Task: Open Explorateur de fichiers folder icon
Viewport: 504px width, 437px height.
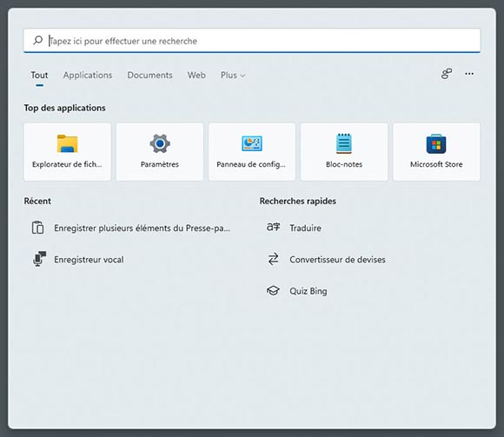Action: (x=67, y=143)
